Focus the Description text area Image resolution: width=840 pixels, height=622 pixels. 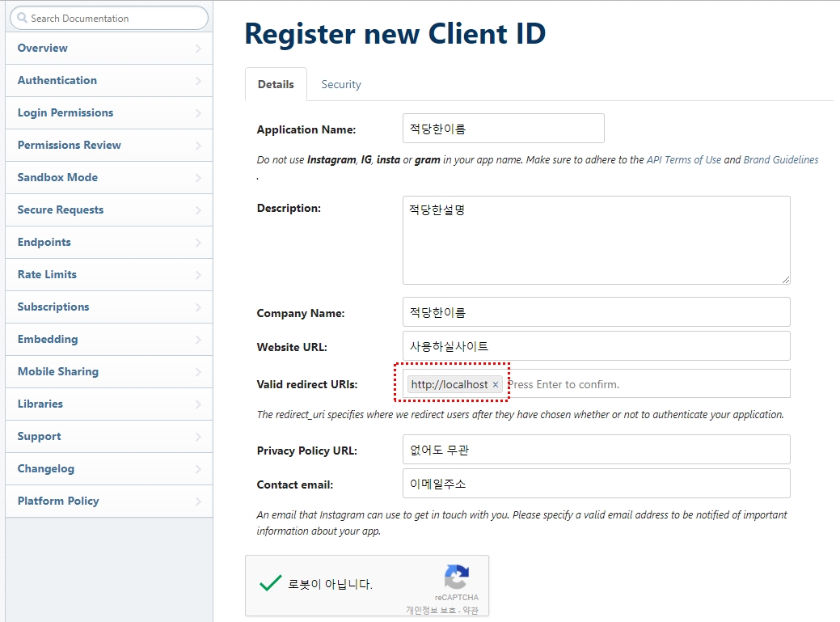coord(596,239)
